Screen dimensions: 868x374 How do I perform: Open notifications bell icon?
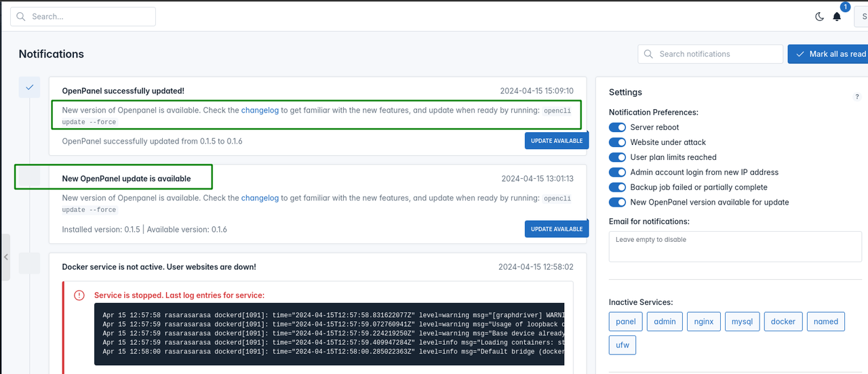click(837, 17)
